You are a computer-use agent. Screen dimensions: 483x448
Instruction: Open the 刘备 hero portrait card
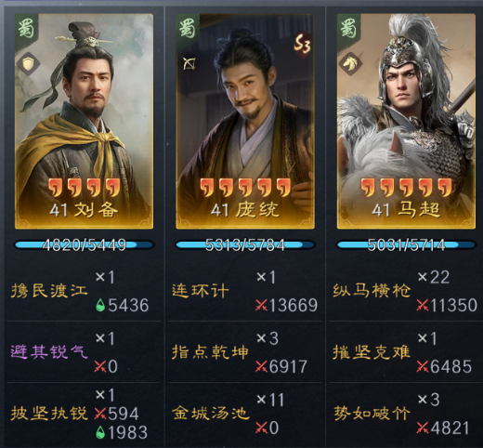[84, 121]
